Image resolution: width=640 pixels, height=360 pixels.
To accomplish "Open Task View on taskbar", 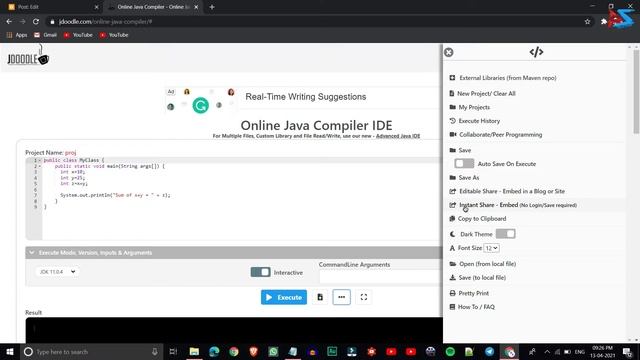I will pyautogui.click(x=173, y=351).
